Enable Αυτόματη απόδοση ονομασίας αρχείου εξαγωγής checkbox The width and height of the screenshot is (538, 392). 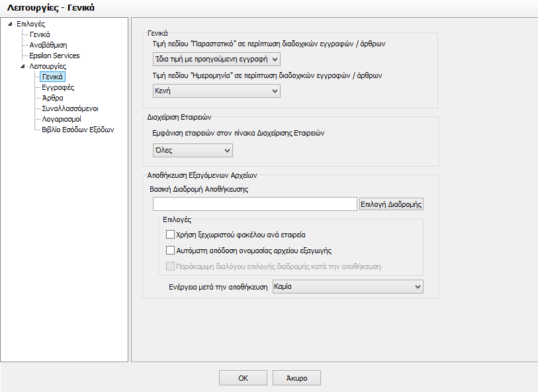point(170,250)
